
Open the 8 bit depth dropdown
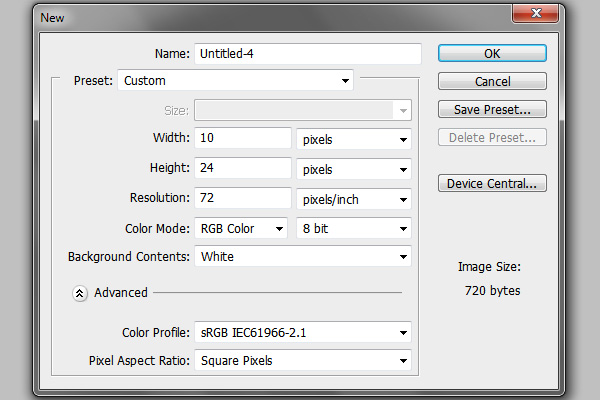coord(354,229)
